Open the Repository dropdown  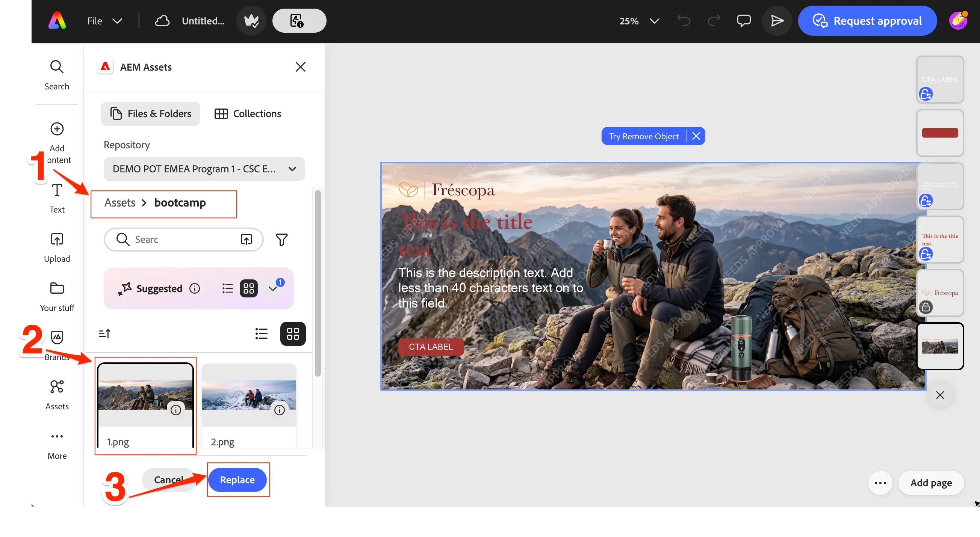coord(204,169)
